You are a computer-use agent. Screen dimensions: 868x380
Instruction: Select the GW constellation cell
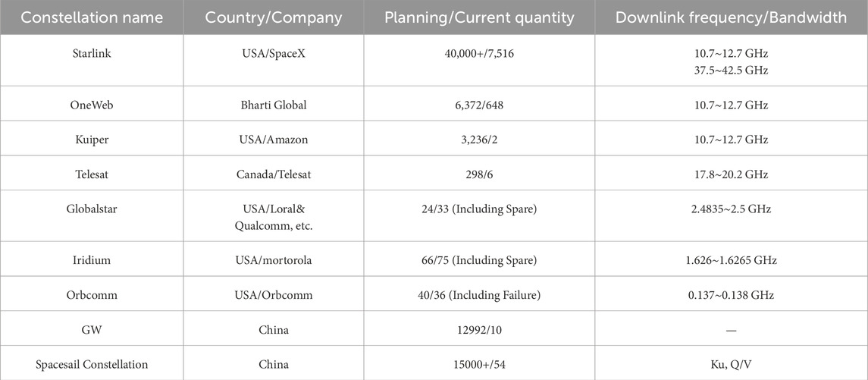[92, 330]
